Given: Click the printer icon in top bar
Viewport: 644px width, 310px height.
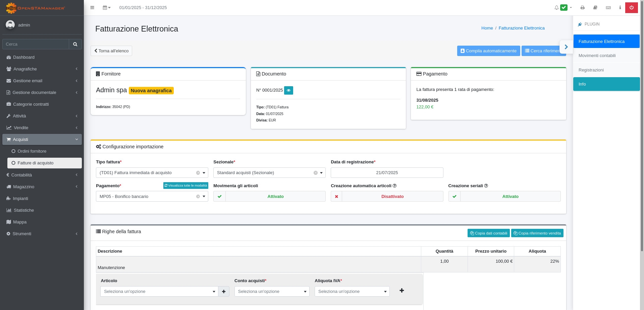Looking at the screenshot, I should [x=582, y=7].
